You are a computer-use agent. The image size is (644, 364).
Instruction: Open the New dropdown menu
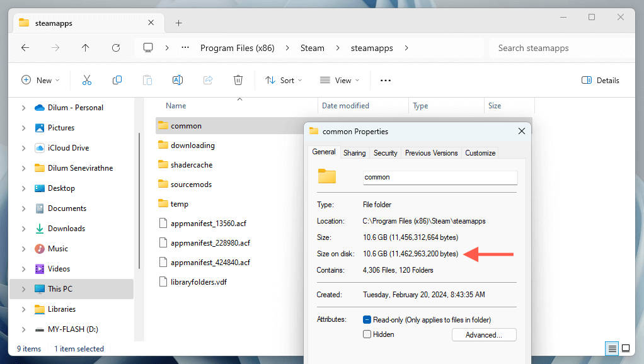[x=40, y=81]
